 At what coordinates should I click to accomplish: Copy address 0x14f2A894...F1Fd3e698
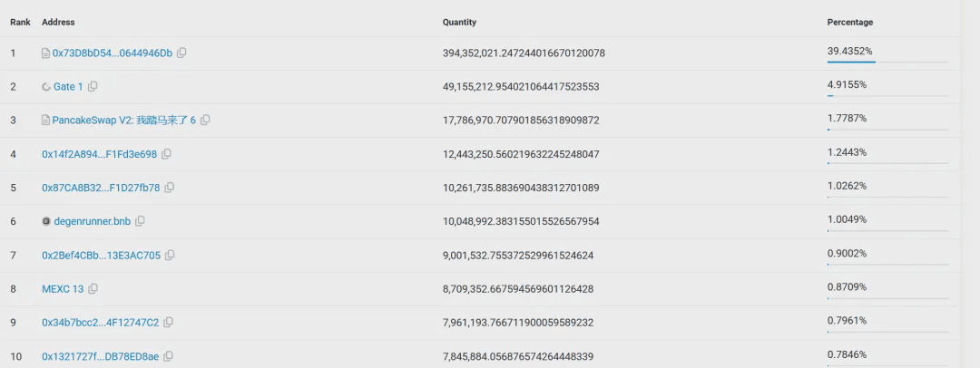coord(167,154)
